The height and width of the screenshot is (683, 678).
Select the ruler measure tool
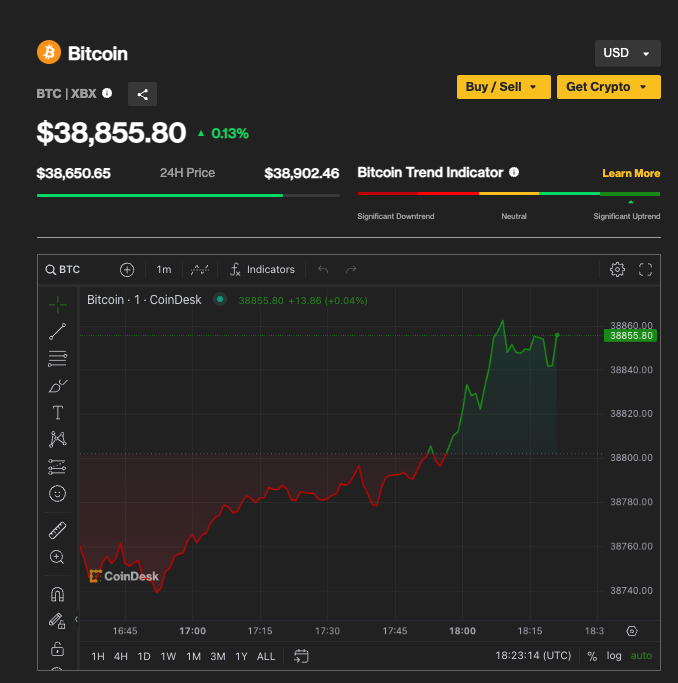(57, 530)
